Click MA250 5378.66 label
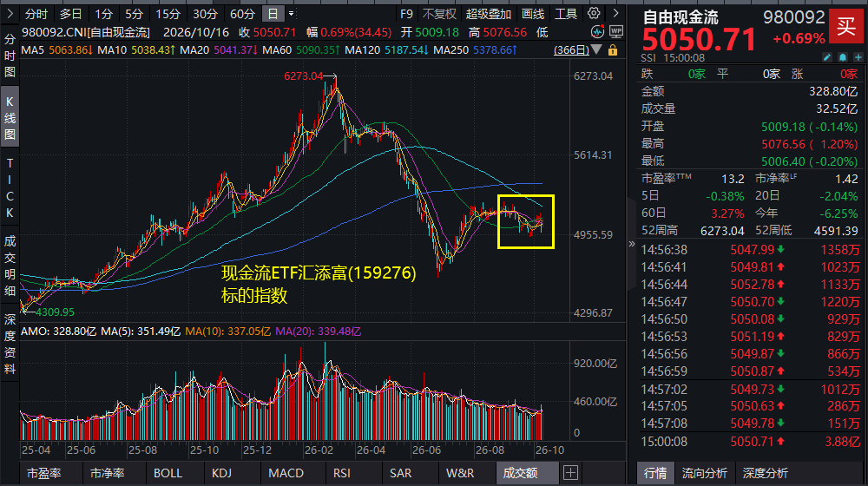 click(x=476, y=50)
